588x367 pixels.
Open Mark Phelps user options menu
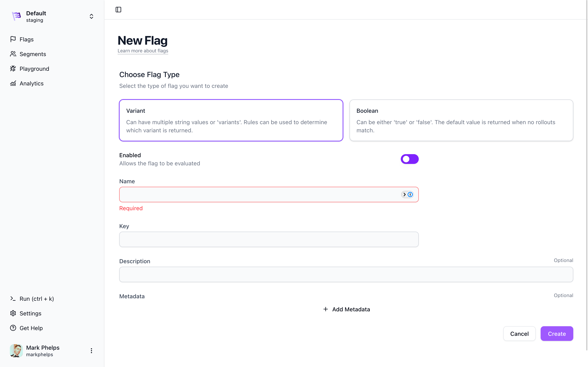91,350
